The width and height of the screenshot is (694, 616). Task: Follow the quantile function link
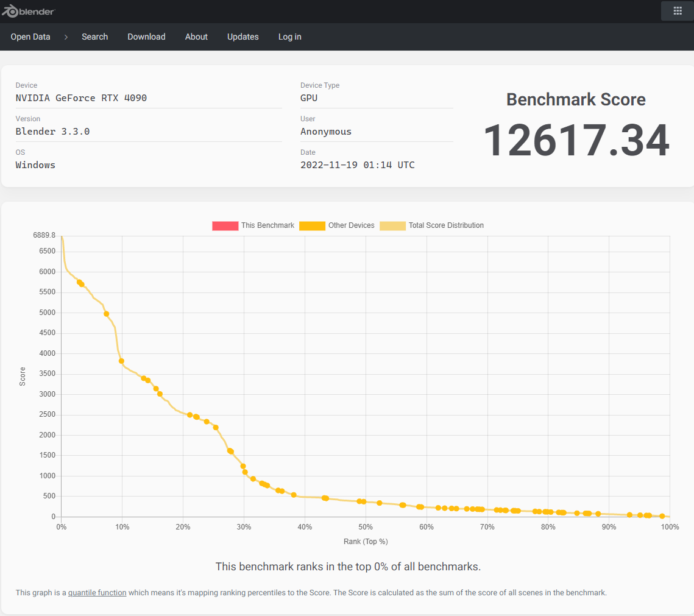pyautogui.click(x=97, y=593)
